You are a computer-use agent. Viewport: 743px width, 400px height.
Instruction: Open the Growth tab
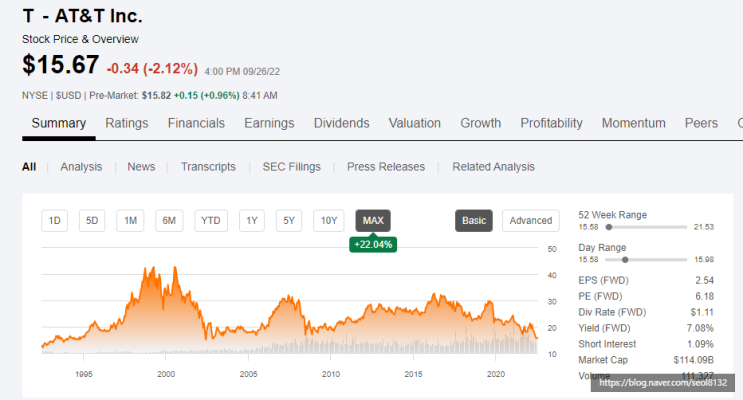pos(480,123)
